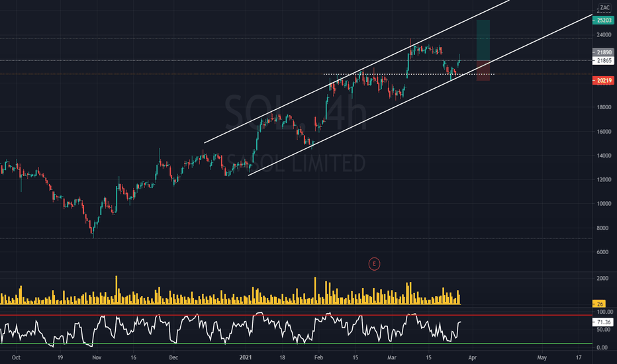Click the 2021 label on time axis
Screen dimensions: 617x364
click(245, 357)
